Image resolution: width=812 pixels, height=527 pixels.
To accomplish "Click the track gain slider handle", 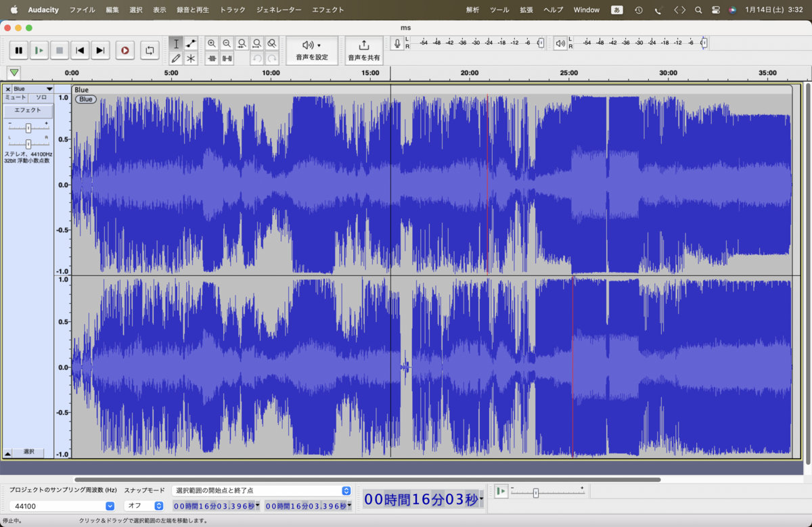I will click(x=28, y=128).
